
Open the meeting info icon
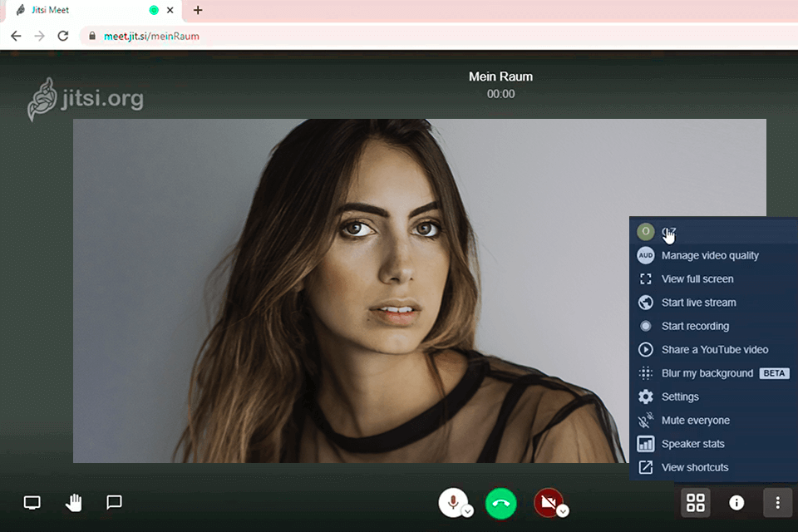coord(736,502)
